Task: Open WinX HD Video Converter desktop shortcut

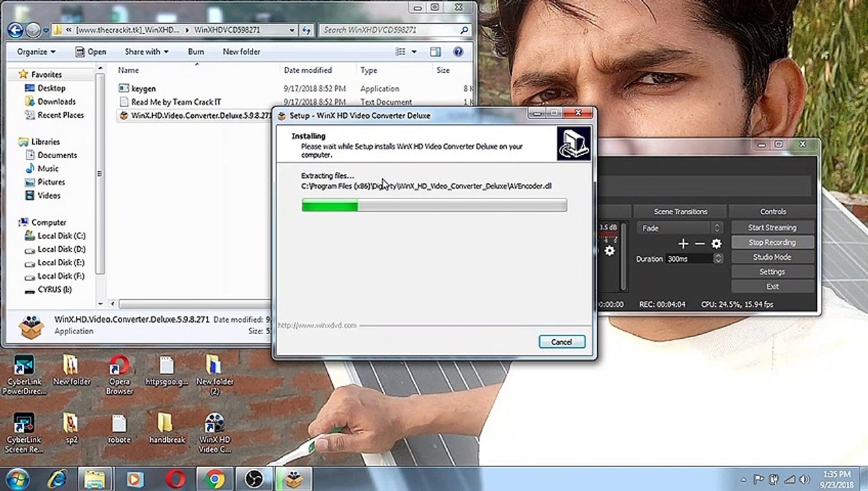Action: pyautogui.click(x=214, y=432)
